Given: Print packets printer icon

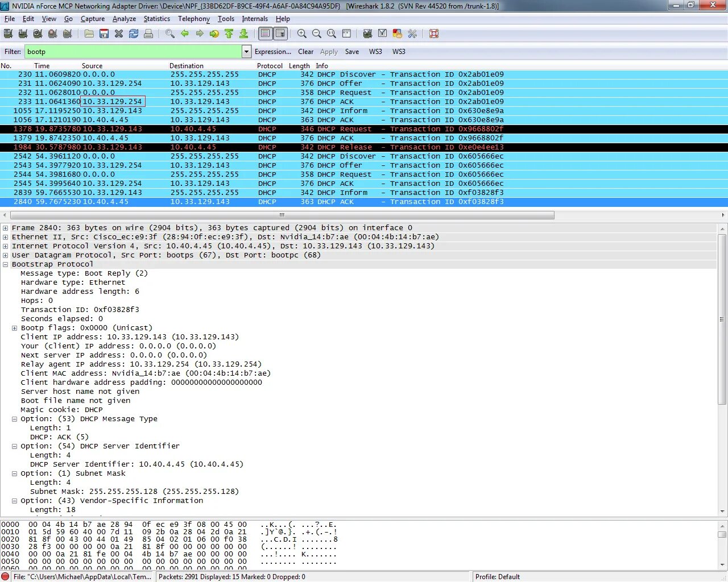Looking at the screenshot, I should (x=148, y=34).
